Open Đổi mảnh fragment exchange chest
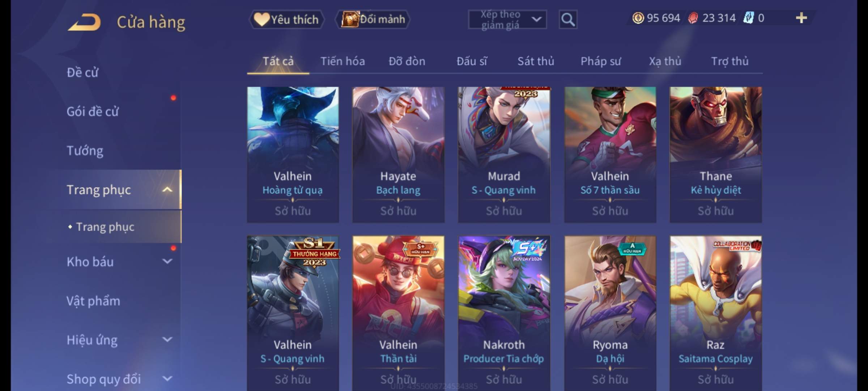868x391 pixels. click(x=373, y=19)
